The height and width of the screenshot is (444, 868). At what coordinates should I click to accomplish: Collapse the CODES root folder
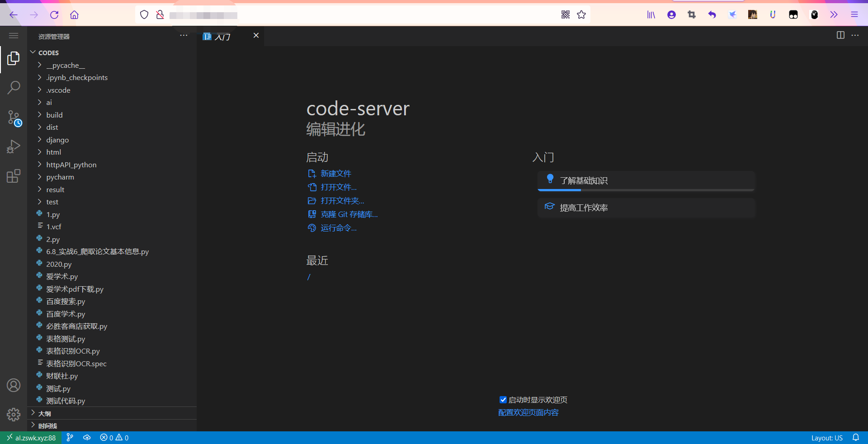coord(112,53)
